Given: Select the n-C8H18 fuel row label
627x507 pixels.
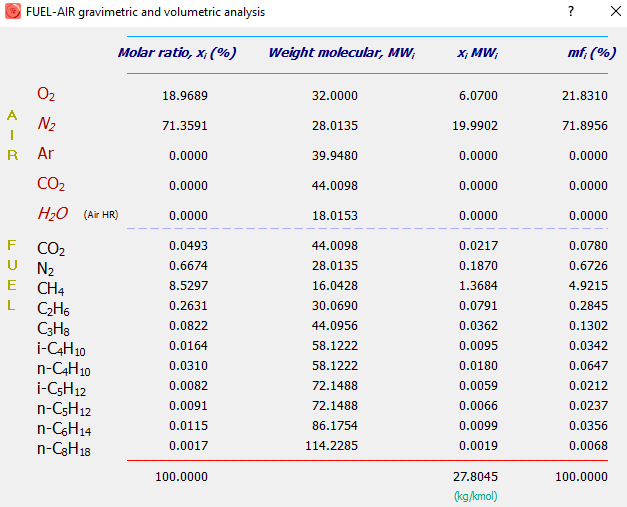Looking at the screenshot, I should pos(62,449).
